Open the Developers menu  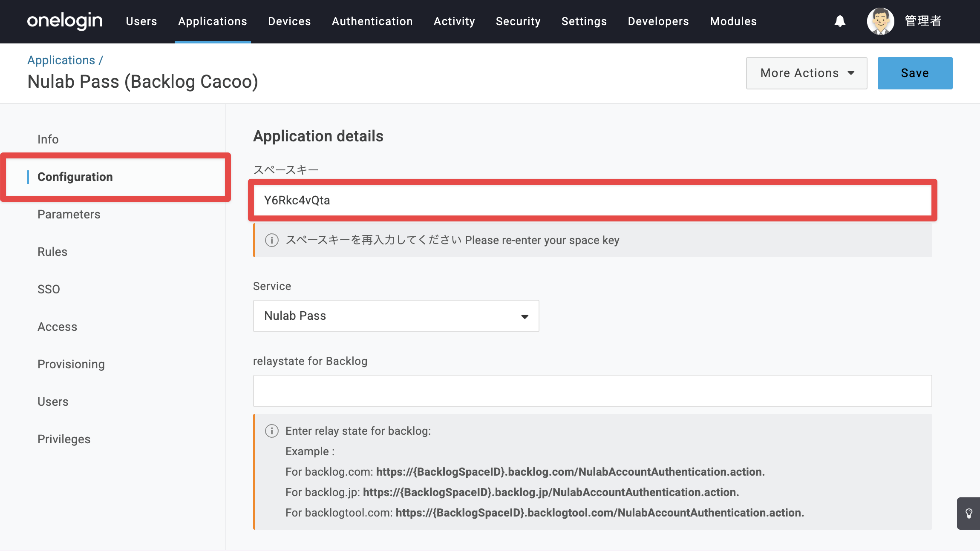[x=658, y=21]
